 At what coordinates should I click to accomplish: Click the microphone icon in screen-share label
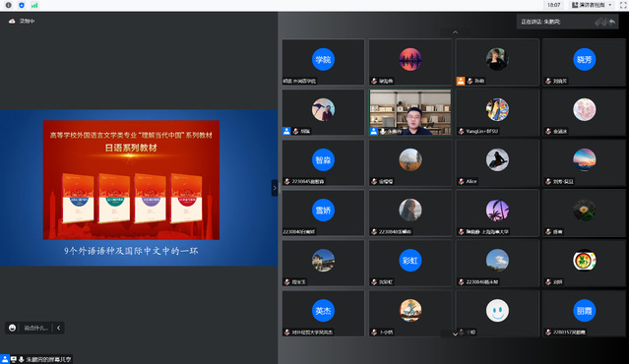(21, 360)
